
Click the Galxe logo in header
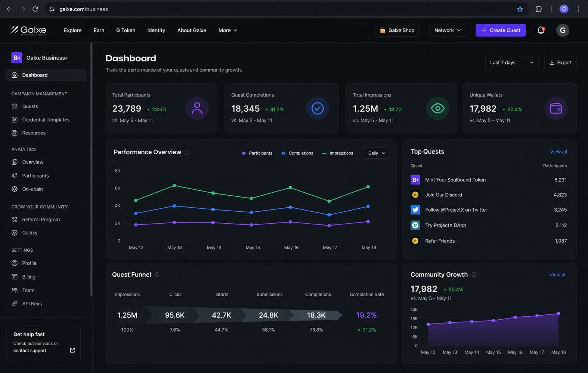(x=28, y=30)
